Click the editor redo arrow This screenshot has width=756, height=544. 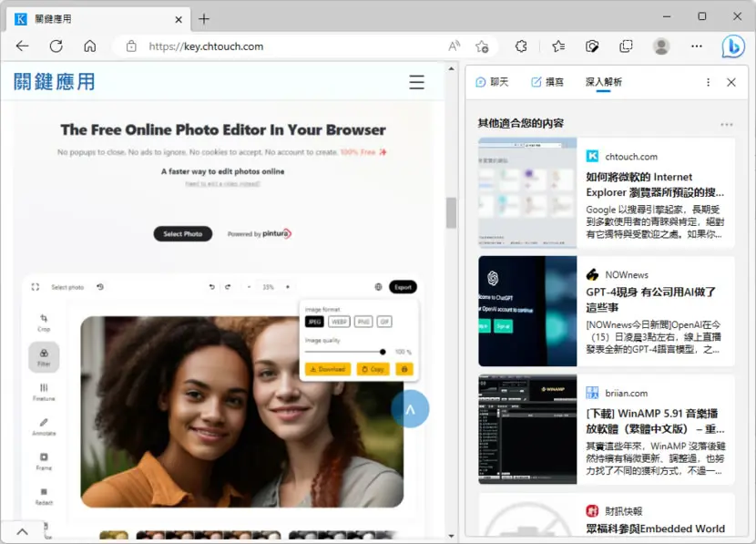click(x=228, y=287)
